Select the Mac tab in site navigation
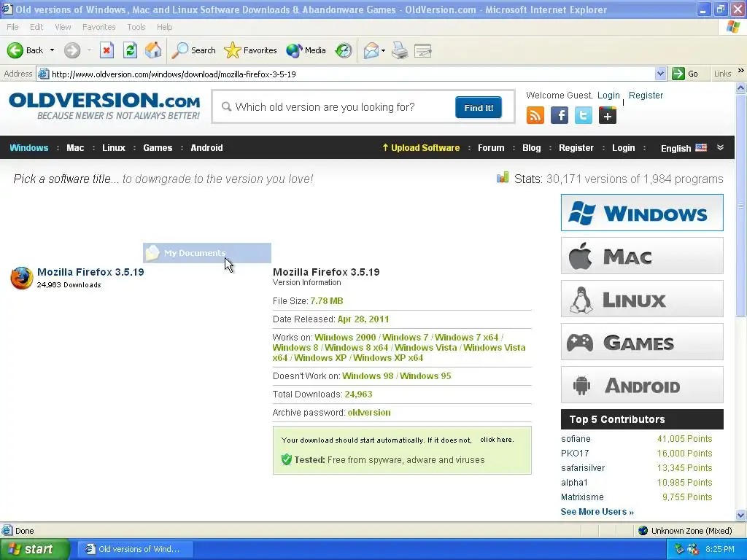The width and height of the screenshot is (747, 560). point(75,147)
